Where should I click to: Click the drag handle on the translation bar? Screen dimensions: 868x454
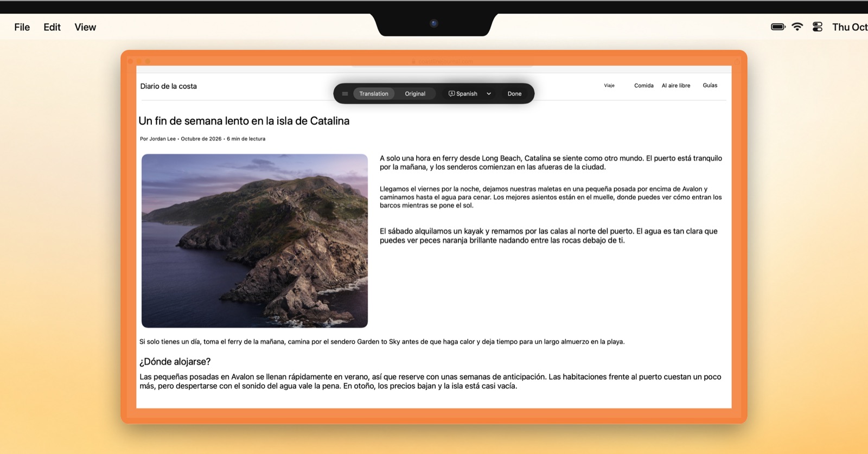click(x=344, y=94)
